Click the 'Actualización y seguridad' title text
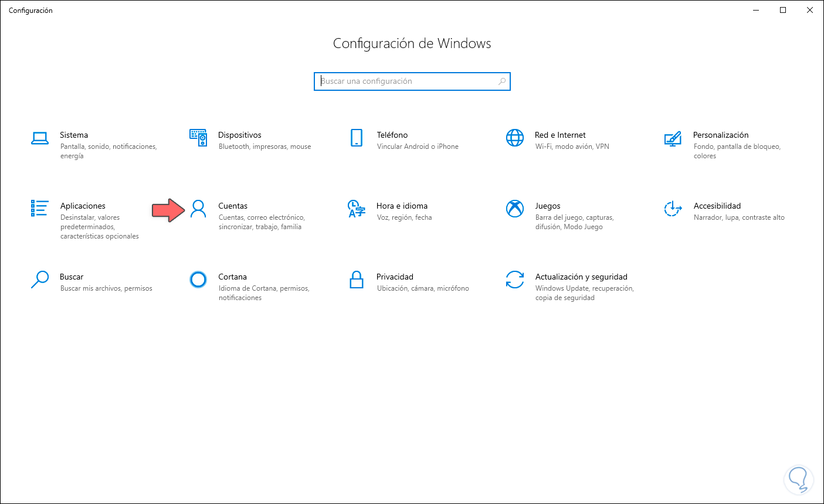Viewport: 824px width, 504px height. click(581, 277)
